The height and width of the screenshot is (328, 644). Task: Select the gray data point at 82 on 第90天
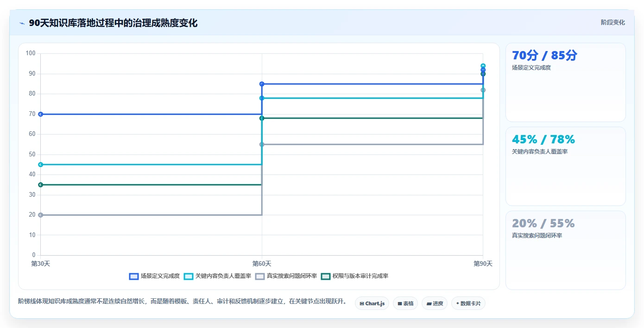coord(483,90)
